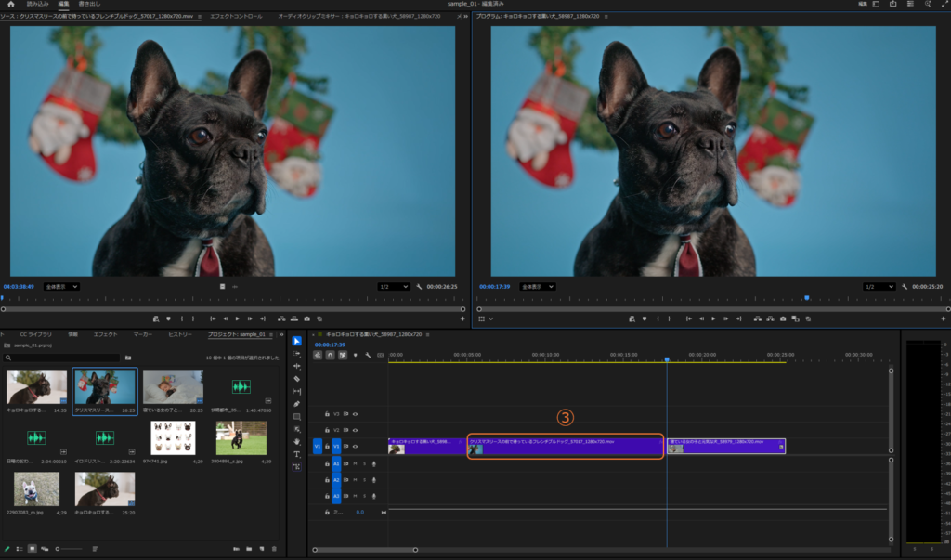Open the 書き出し workspace tab
Screen dimensions: 951x560
pyautogui.click(x=89, y=5)
